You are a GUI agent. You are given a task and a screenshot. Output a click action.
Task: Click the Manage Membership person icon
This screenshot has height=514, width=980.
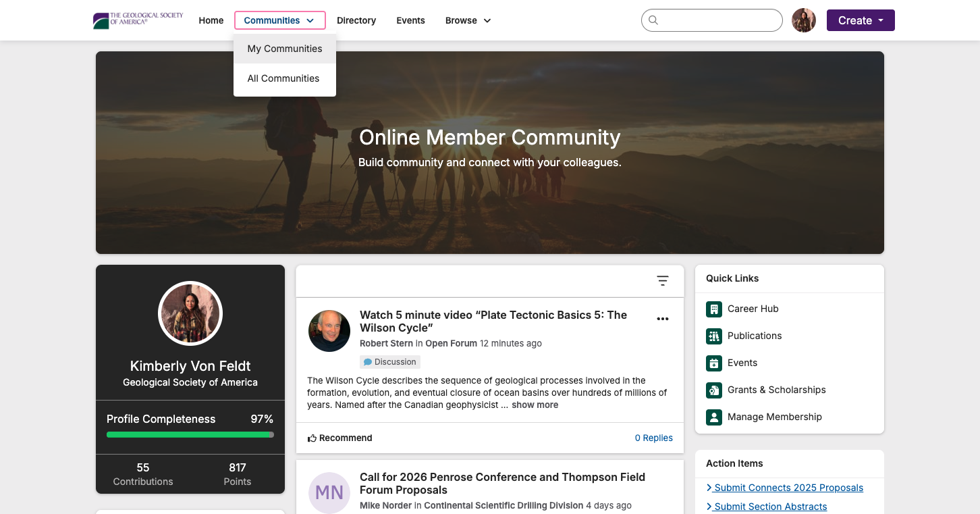pyautogui.click(x=714, y=417)
